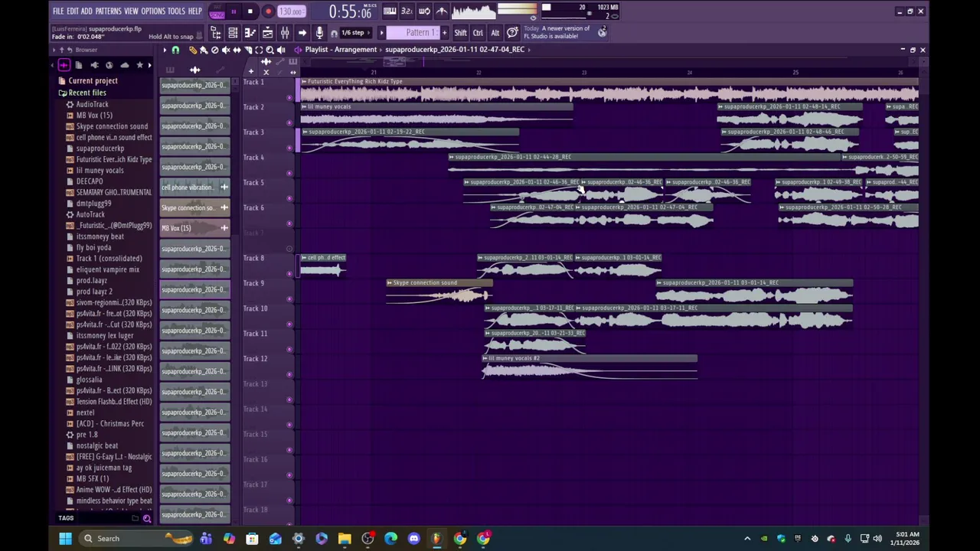The height and width of the screenshot is (551, 980).
Task: Click the cloud browser tab icon
Action: click(x=125, y=65)
